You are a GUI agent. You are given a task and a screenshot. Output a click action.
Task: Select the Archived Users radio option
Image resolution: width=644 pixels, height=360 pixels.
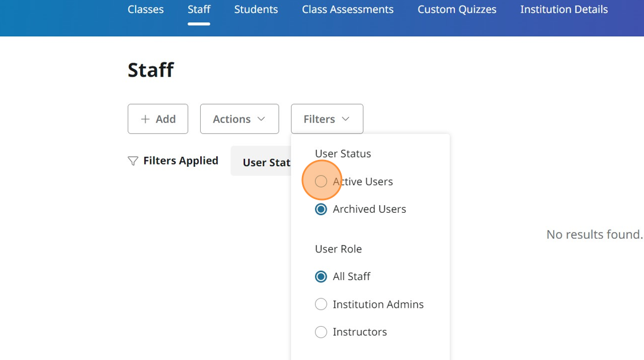click(321, 209)
